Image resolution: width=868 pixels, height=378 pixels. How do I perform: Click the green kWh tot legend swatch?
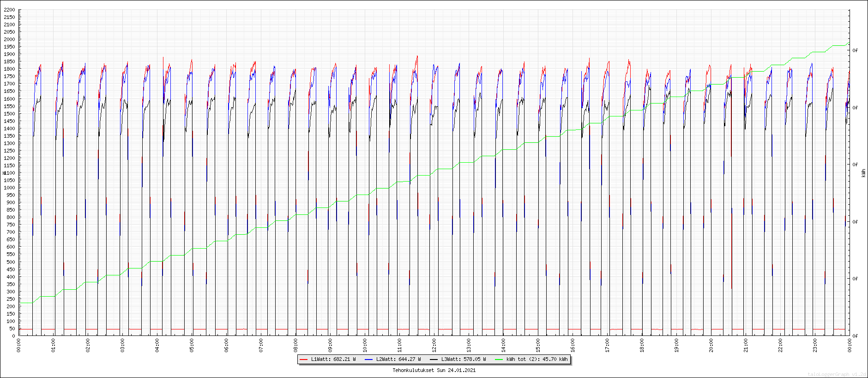tap(499, 359)
